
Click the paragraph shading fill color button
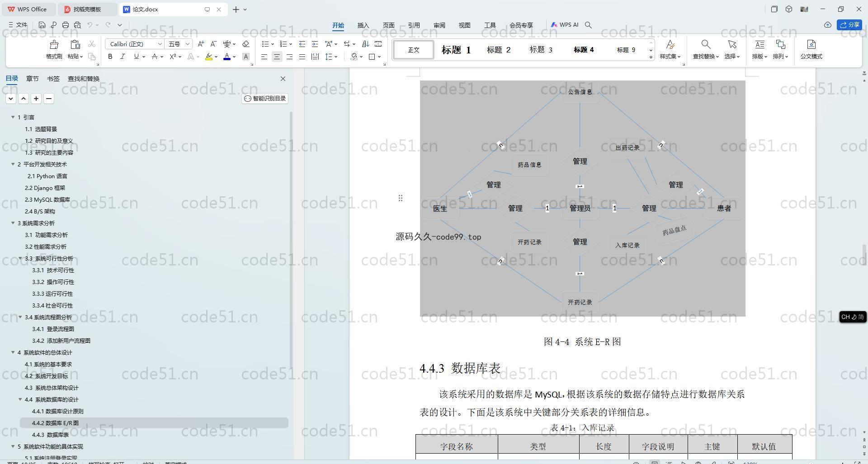(354, 57)
